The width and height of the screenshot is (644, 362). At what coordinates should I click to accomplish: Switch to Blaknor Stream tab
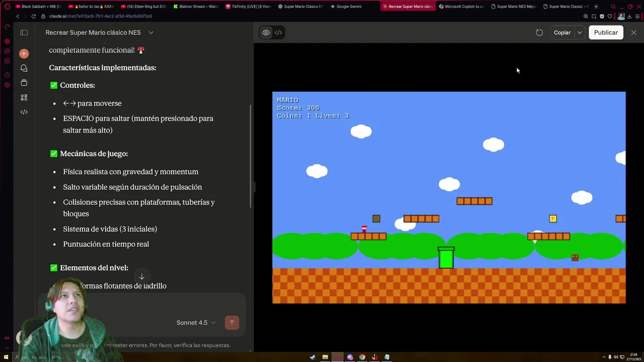[196, 7]
